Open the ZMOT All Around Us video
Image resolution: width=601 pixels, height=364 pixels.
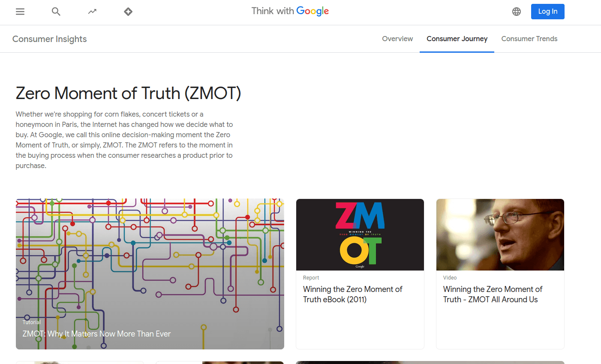point(493,294)
